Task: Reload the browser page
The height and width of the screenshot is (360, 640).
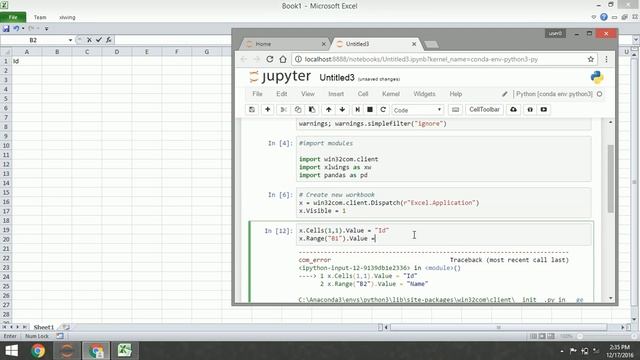Action: (269, 59)
